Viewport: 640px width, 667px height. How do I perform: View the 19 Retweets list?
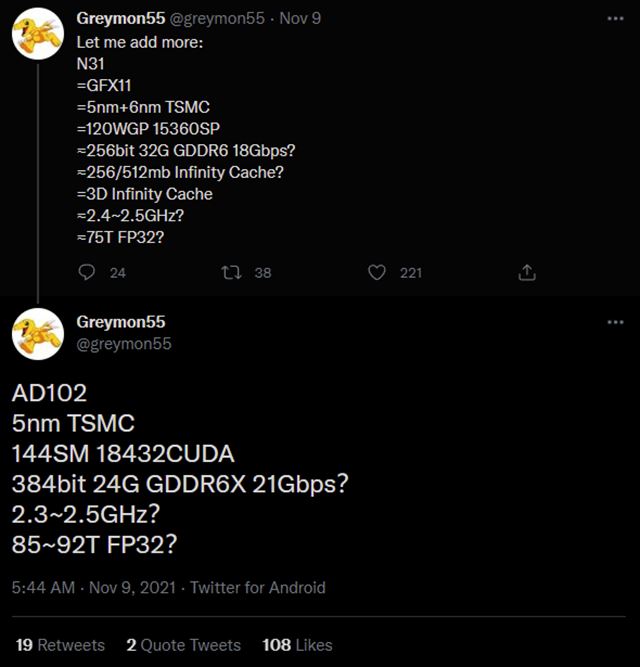click(60, 645)
